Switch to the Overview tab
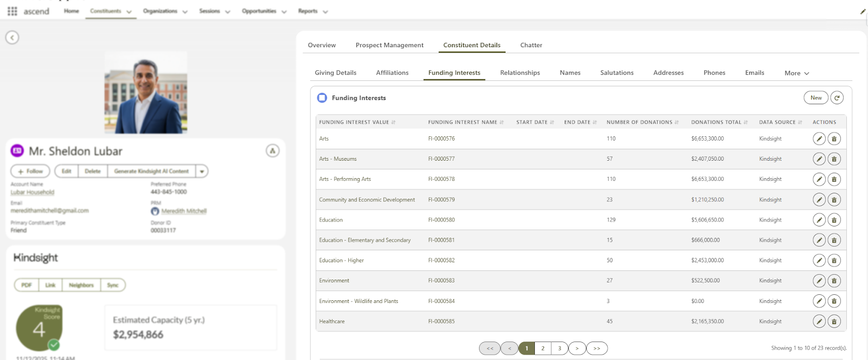The height and width of the screenshot is (360, 868). [x=322, y=45]
